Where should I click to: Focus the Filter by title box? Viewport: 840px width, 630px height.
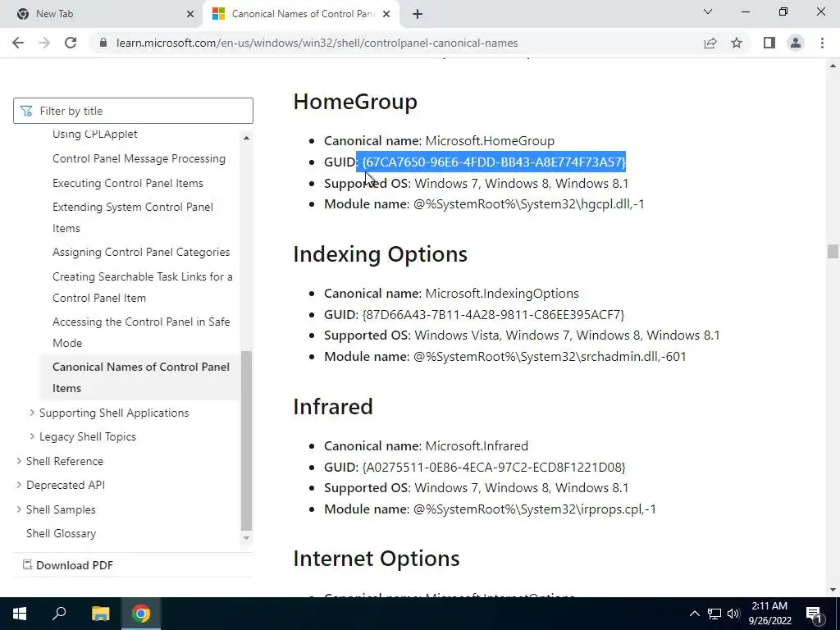click(133, 111)
